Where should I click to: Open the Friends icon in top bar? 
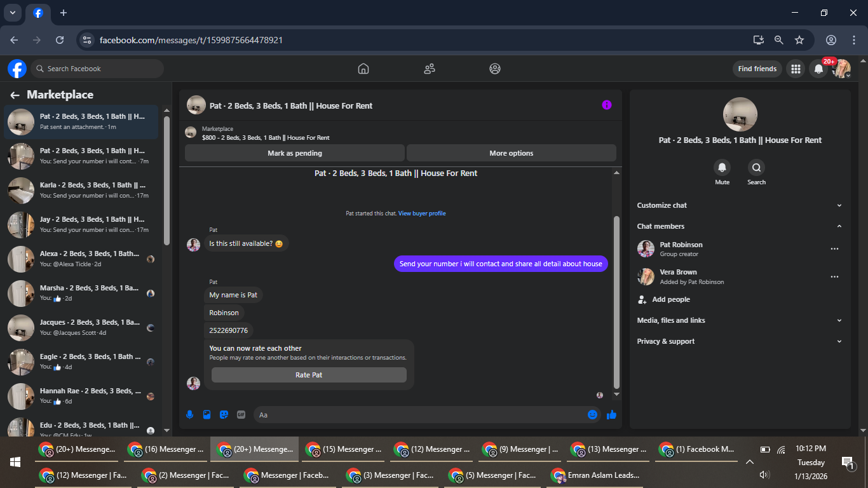coord(430,69)
